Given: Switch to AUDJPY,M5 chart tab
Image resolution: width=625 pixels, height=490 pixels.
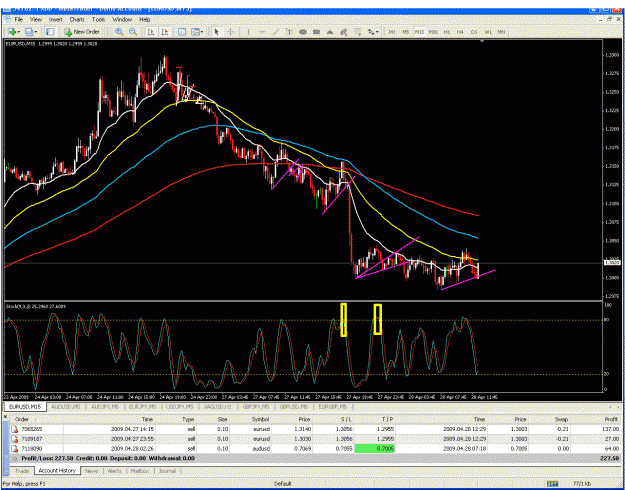Looking at the screenshot, I should point(105,407).
